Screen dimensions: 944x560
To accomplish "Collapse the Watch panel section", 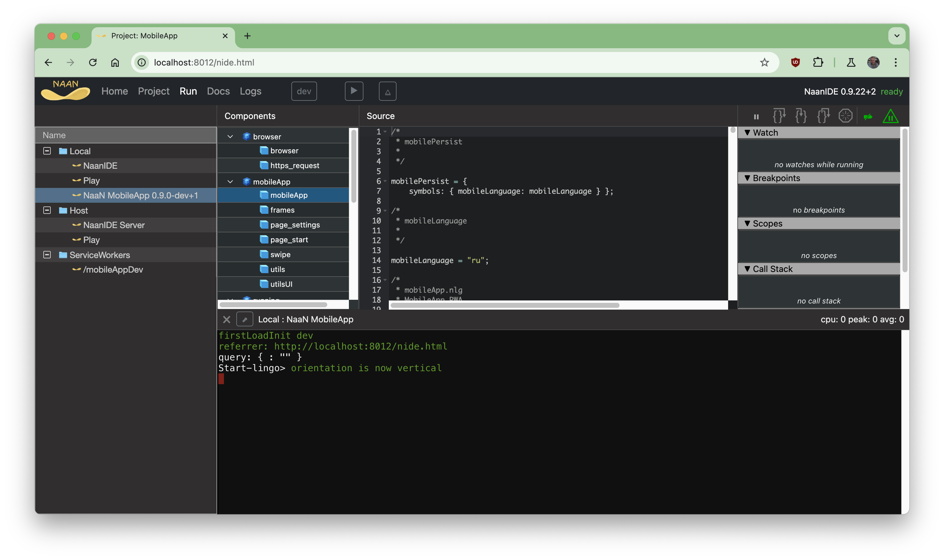I will [x=748, y=133].
